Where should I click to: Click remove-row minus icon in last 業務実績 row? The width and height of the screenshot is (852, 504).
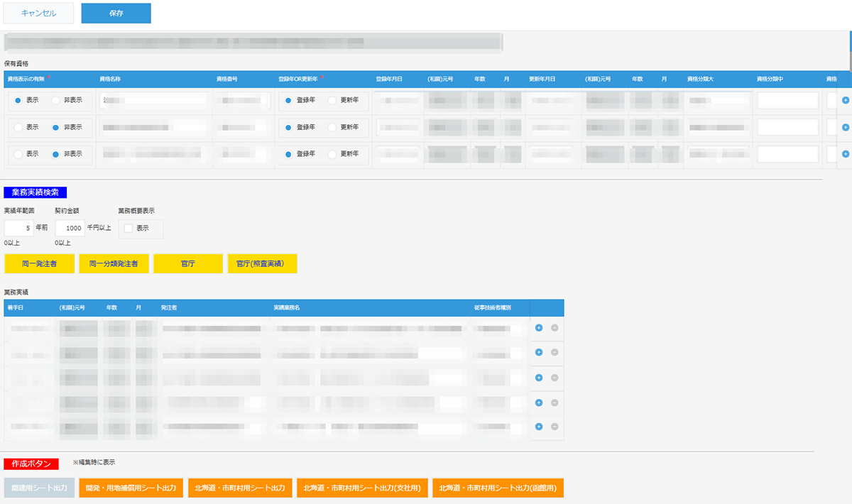click(555, 427)
